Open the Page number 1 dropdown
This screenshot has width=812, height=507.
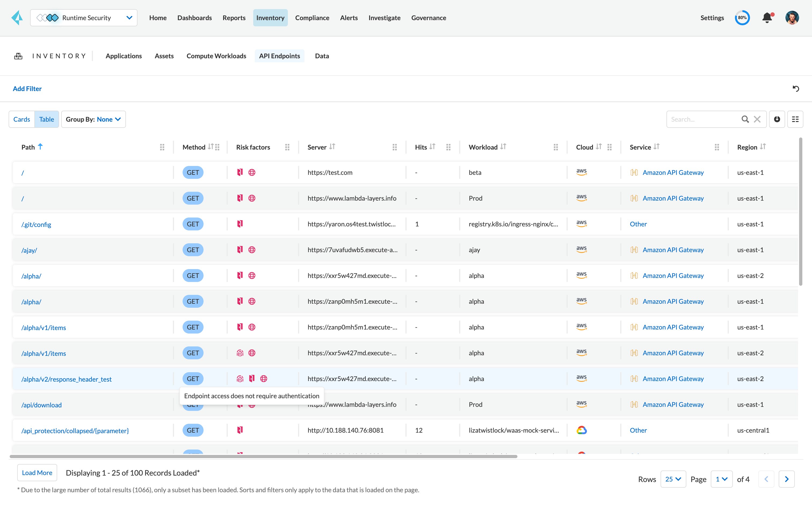(x=722, y=479)
